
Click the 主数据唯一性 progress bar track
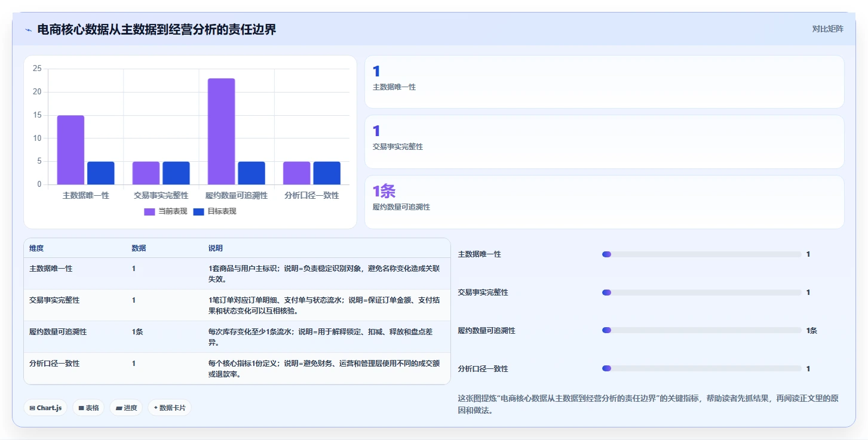point(702,254)
